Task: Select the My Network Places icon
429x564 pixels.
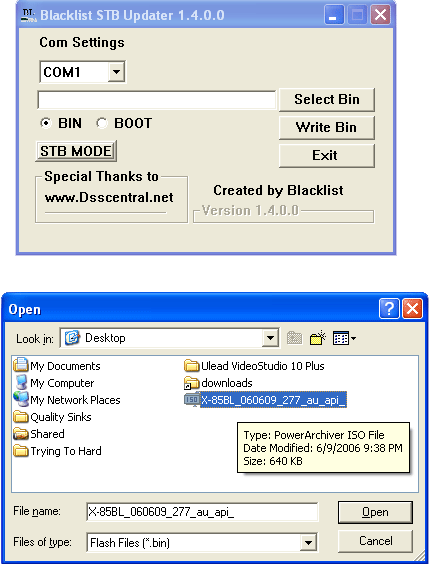Action: click(x=21, y=399)
